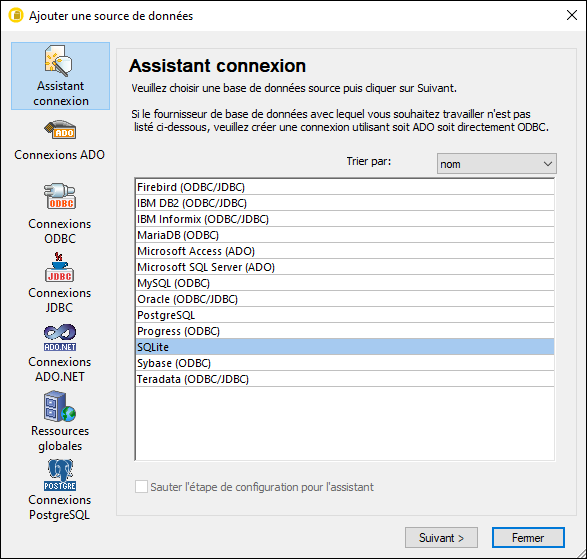This screenshot has width=587, height=559.
Task: Pick MariaDB (ODBC) from the list
Action: tap(345, 235)
